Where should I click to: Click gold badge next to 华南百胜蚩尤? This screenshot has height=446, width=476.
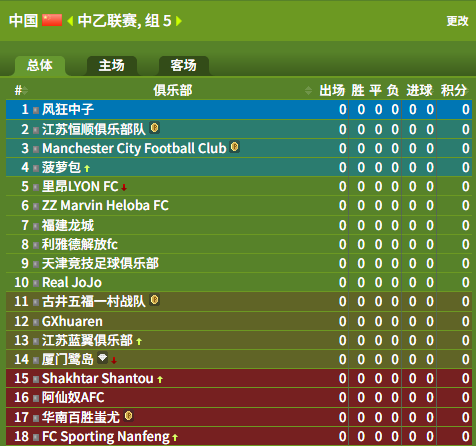click(129, 416)
